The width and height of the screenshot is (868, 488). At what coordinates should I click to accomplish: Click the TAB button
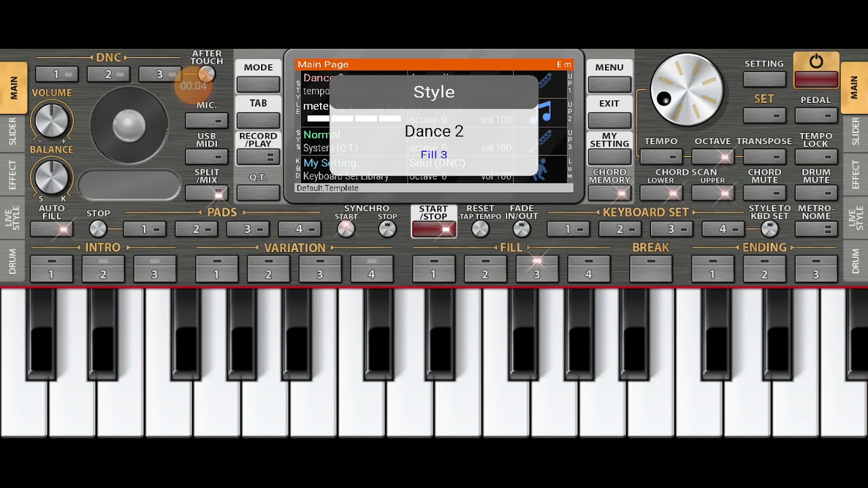point(258,120)
